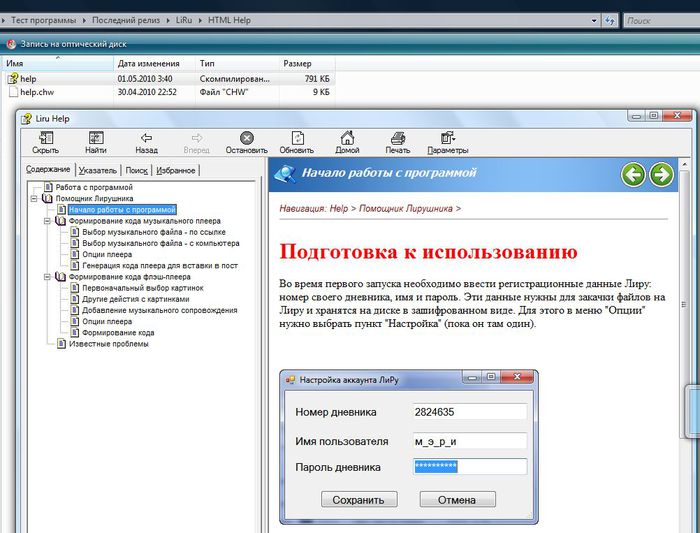Expand breadcrumb arrow after Последний релиз
This screenshot has height=533, width=700.
[168, 21]
